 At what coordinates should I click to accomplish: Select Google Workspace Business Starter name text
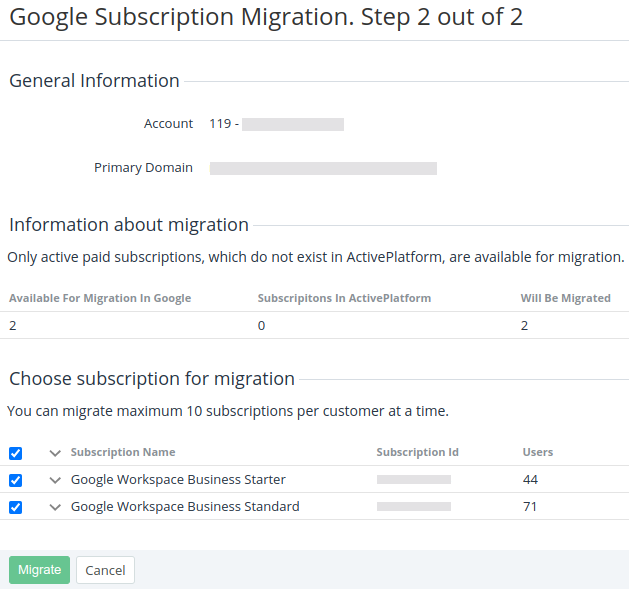coord(178,479)
